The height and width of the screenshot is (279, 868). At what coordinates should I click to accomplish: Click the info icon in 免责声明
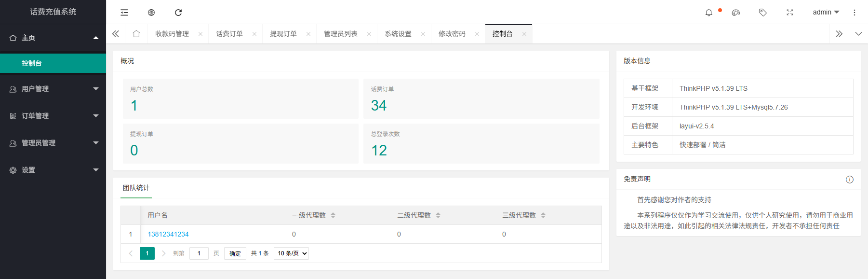click(x=850, y=180)
